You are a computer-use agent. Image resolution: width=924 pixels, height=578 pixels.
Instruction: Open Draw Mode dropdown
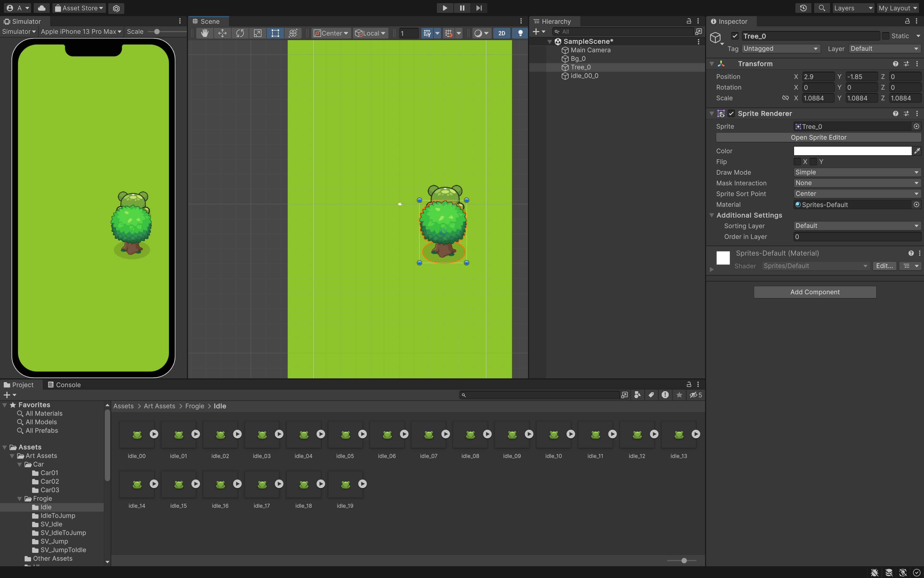[857, 172]
